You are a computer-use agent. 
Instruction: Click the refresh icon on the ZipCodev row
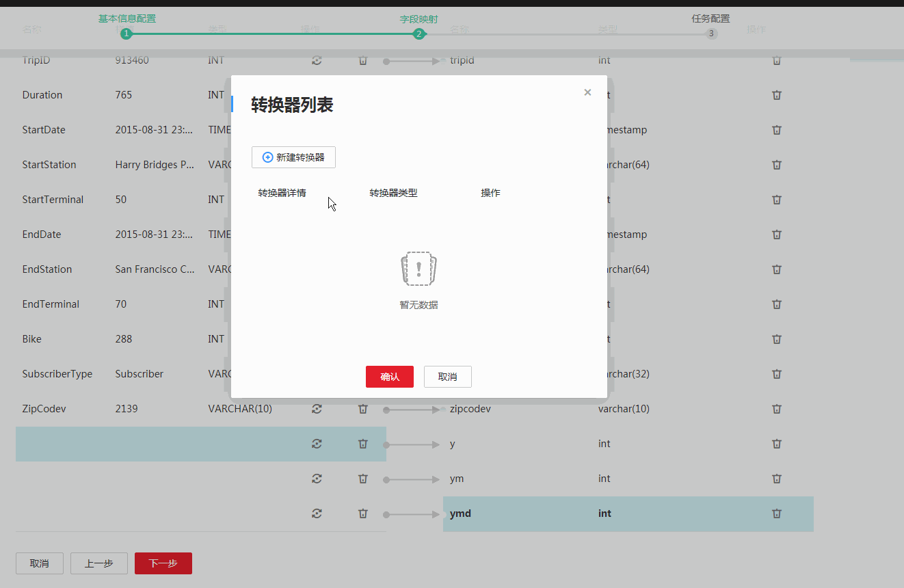tap(317, 408)
